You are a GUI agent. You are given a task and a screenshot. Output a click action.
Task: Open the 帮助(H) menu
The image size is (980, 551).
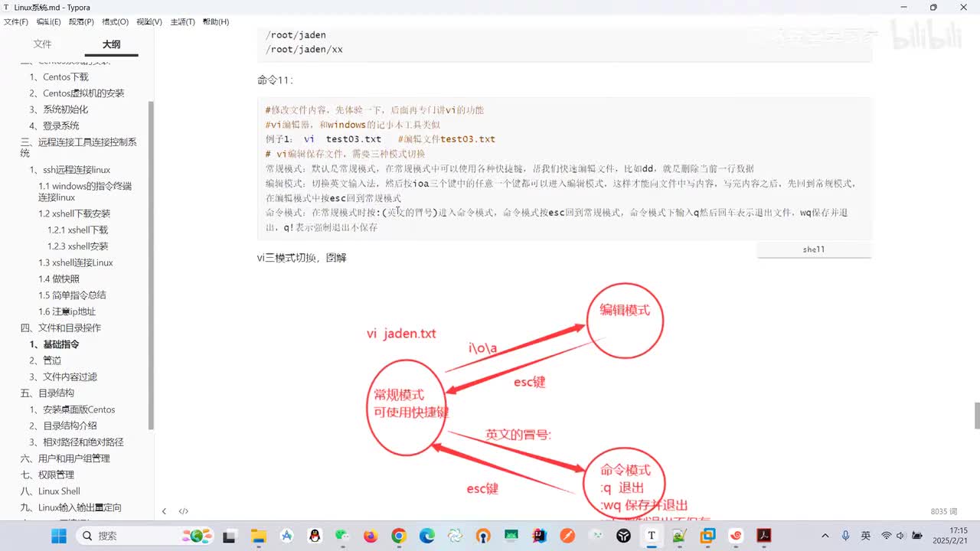click(x=216, y=21)
